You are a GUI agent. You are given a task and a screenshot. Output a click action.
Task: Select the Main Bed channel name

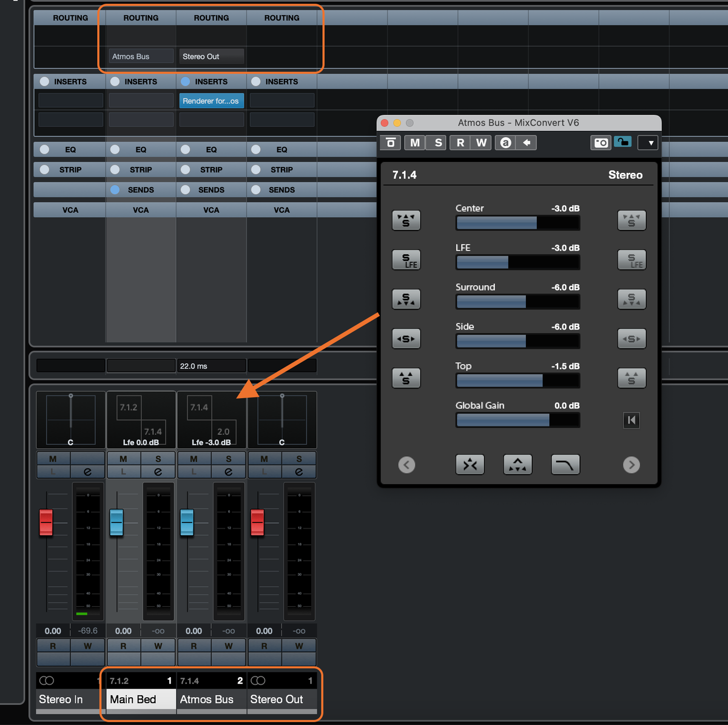(x=141, y=700)
